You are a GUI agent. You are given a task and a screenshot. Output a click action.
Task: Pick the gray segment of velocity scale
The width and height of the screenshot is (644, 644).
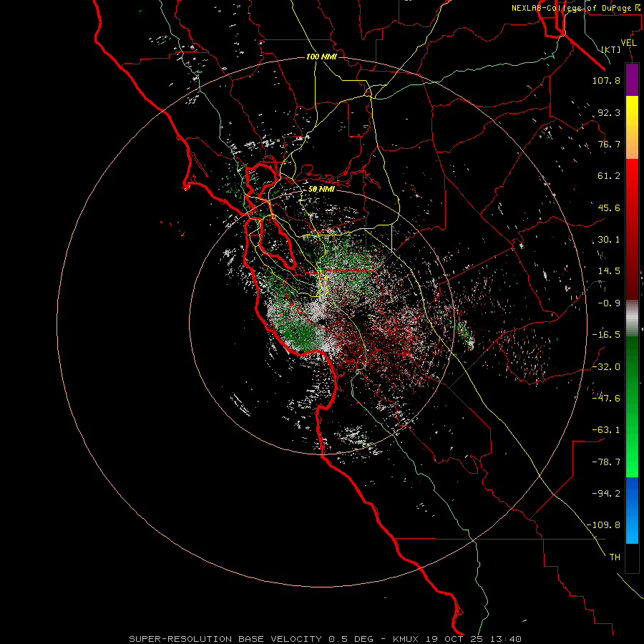pyautogui.click(x=632, y=318)
